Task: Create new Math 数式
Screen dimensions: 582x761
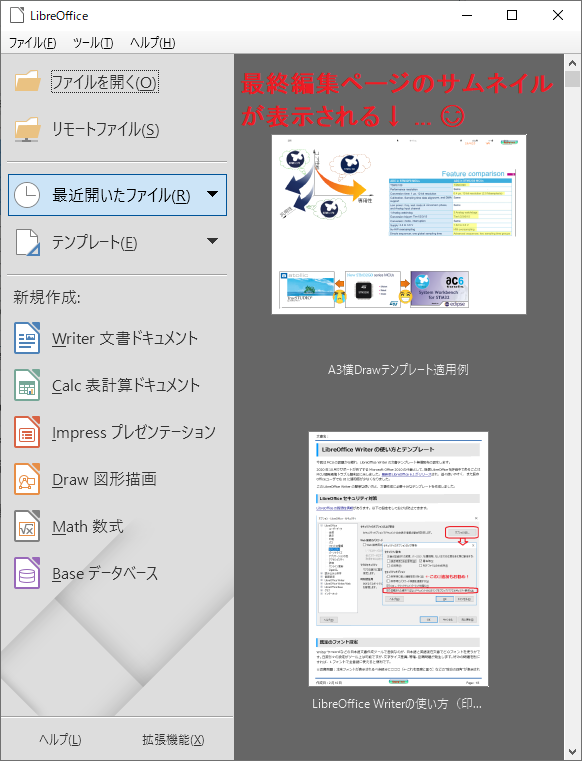Action: [88, 527]
